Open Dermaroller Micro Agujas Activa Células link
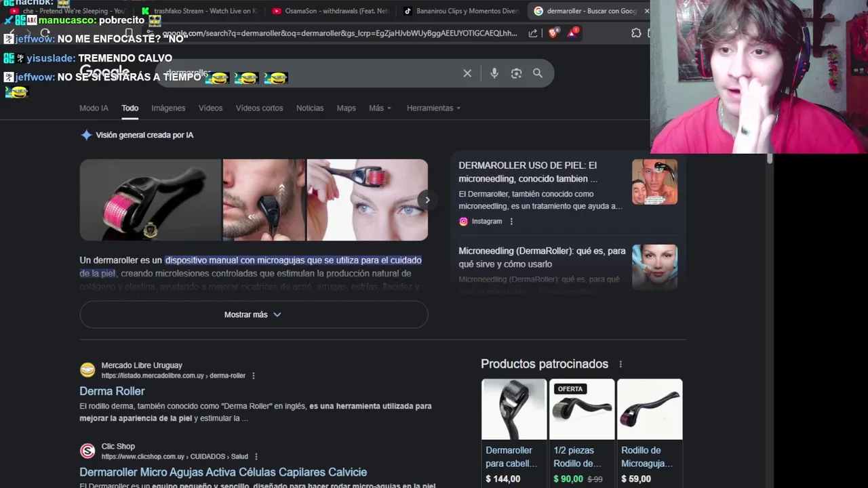868x488 pixels. (x=223, y=472)
